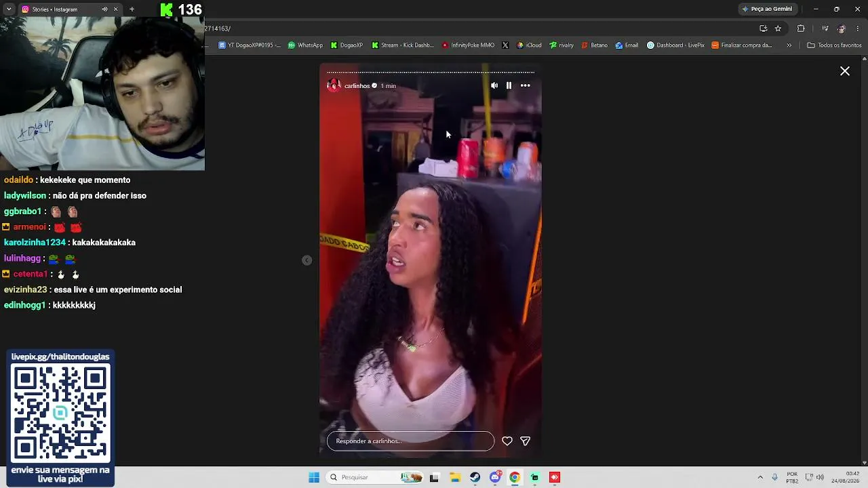Open the story's three-dot options menu
Screen dimensions: 868x488
click(x=525, y=85)
